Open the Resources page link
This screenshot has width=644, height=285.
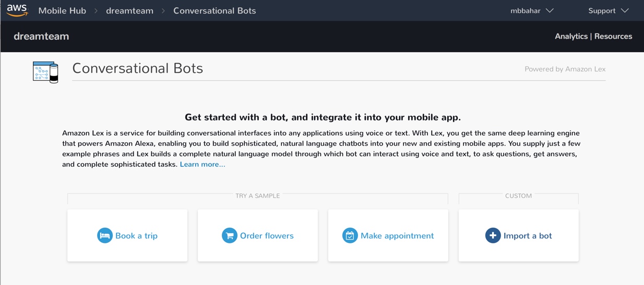pyautogui.click(x=613, y=36)
